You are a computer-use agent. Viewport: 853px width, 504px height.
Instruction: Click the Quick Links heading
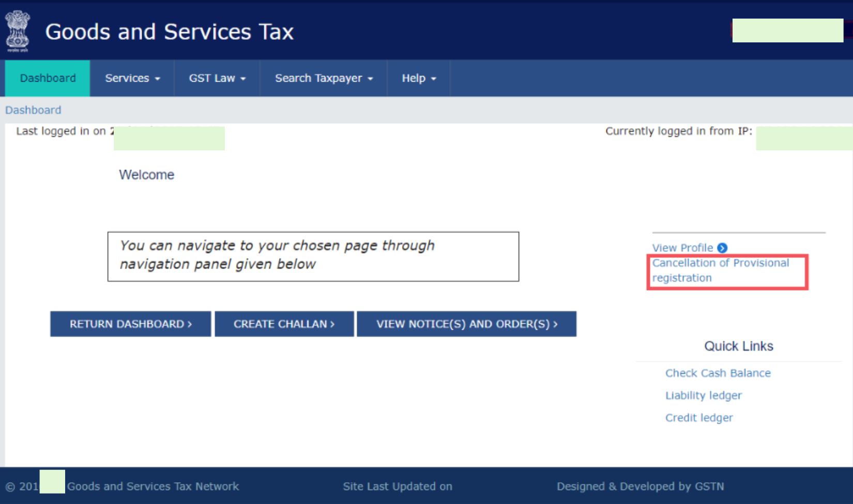tap(738, 346)
